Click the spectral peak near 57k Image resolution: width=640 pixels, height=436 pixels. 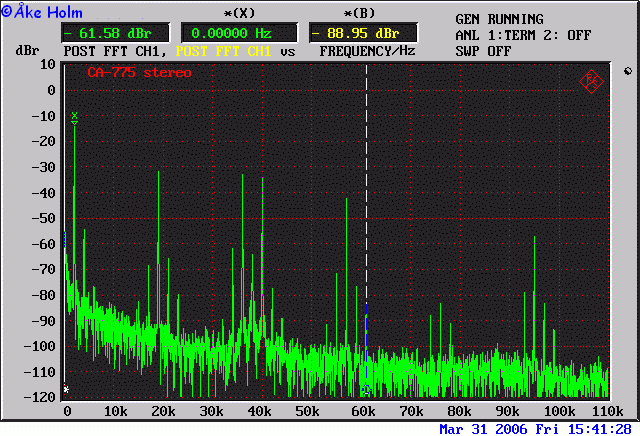click(x=347, y=269)
